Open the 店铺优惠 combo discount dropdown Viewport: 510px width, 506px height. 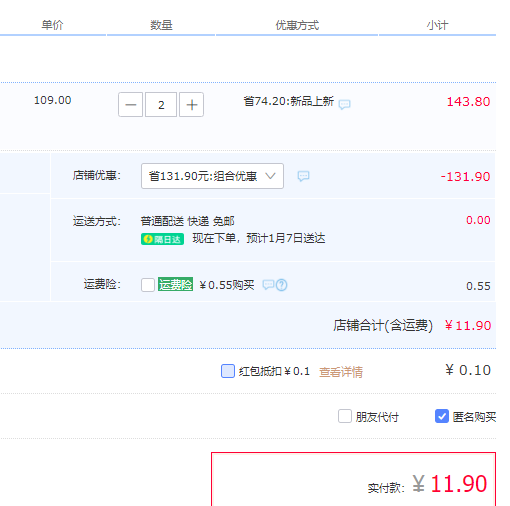coord(212,176)
